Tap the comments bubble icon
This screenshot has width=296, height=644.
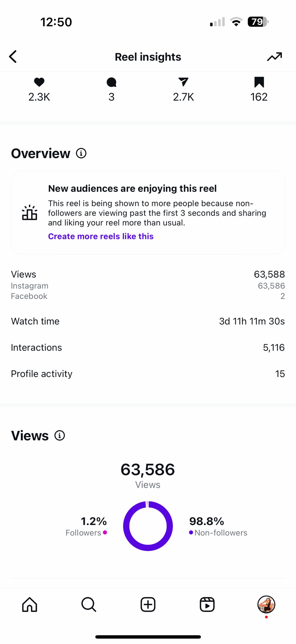(x=111, y=82)
